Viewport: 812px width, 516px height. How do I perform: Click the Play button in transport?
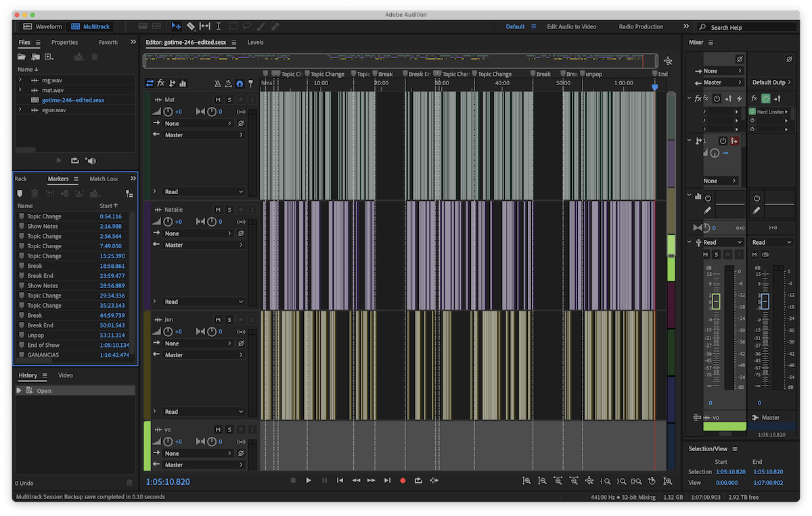click(x=309, y=480)
